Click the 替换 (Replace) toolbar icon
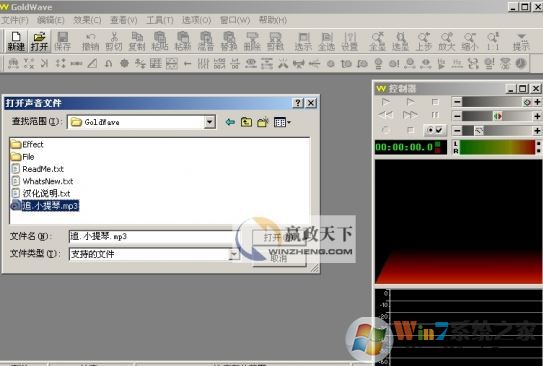 click(x=229, y=41)
